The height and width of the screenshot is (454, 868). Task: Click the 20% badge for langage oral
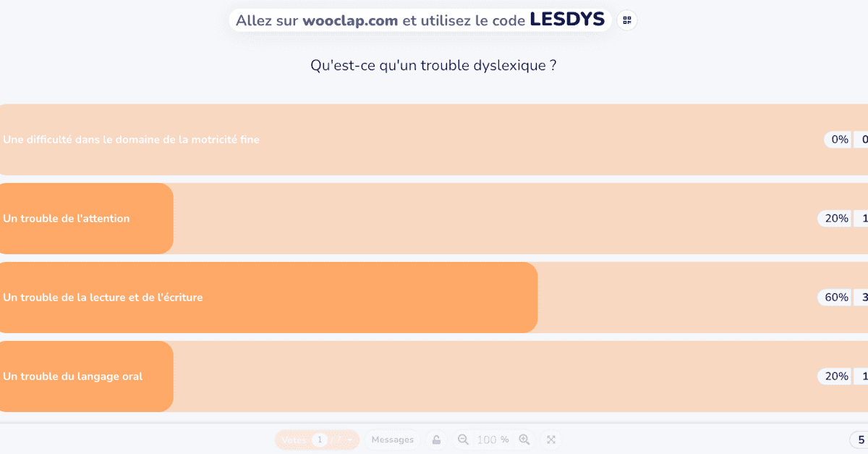(836, 377)
